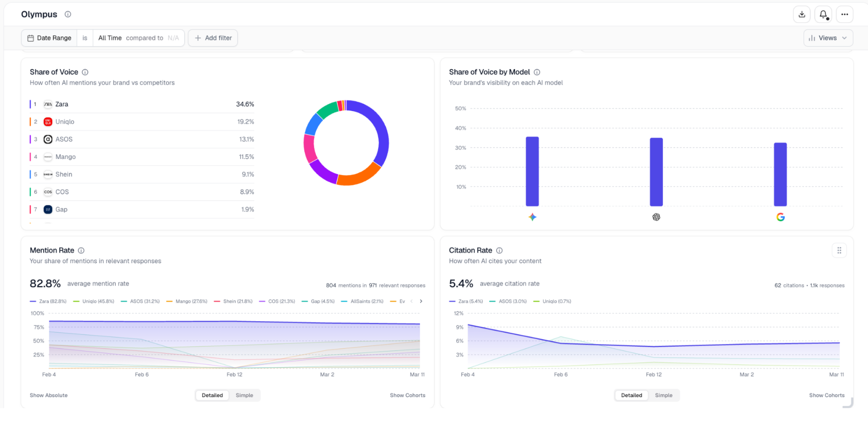Switch Mention Rate chart to Simple view
The image size is (868, 437).
click(x=244, y=395)
